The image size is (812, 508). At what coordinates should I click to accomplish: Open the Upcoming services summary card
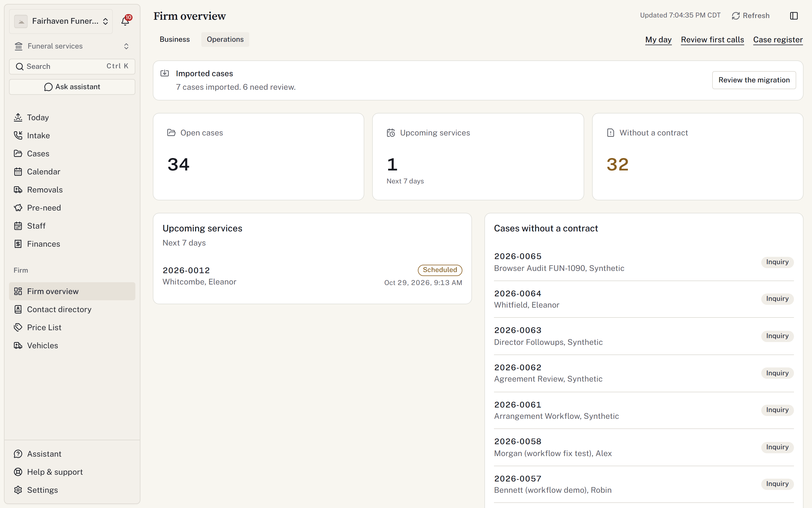pyautogui.click(x=478, y=157)
